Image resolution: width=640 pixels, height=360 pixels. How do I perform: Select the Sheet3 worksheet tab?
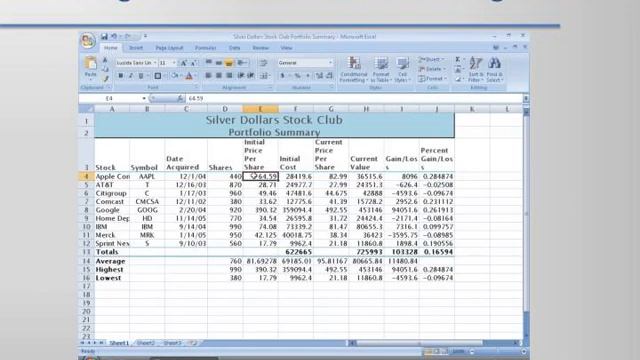(172, 343)
